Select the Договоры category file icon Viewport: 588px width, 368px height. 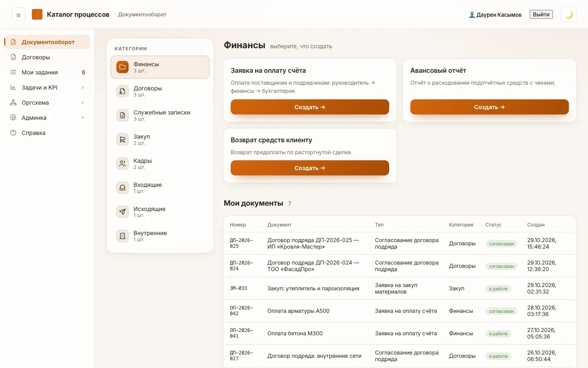click(122, 91)
